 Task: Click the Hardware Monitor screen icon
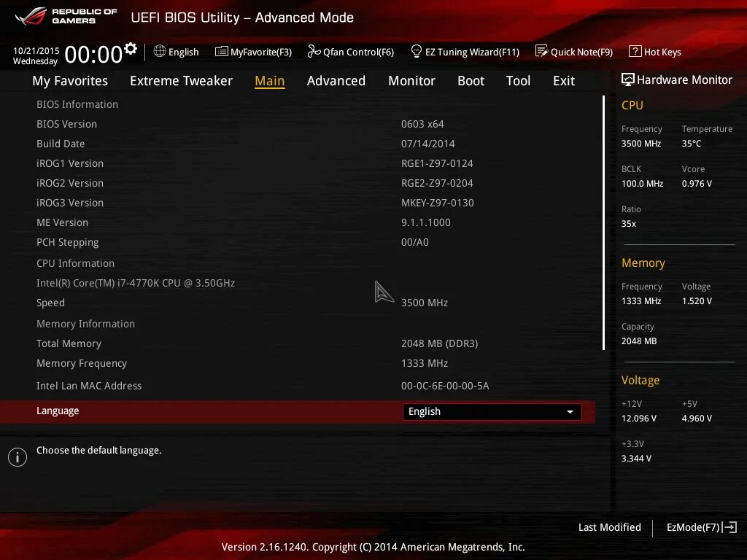point(628,79)
